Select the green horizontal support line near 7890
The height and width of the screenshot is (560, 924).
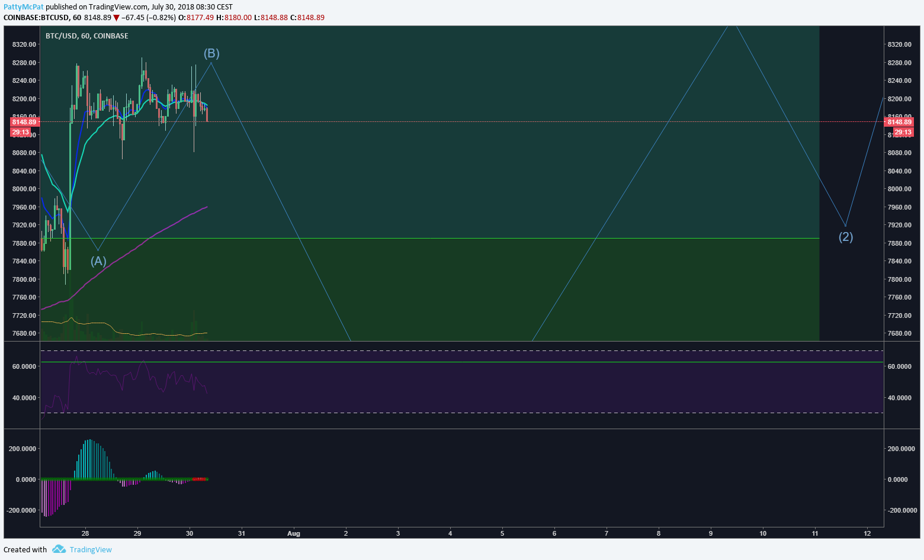click(x=429, y=239)
